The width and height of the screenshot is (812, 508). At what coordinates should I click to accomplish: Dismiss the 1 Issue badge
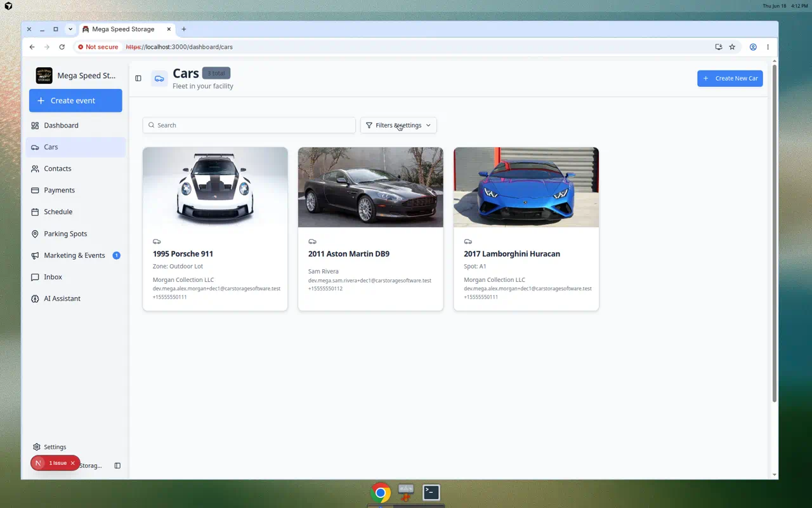coord(72,463)
